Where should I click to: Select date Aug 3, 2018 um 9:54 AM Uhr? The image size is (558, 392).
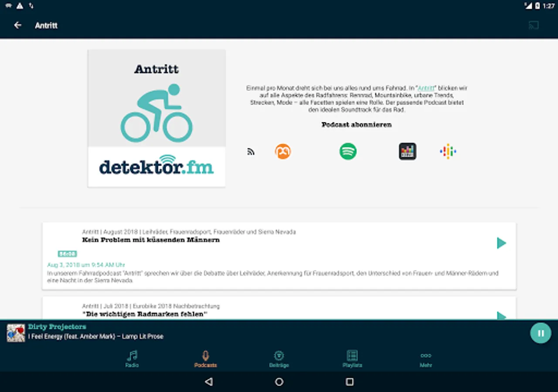(86, 265)
